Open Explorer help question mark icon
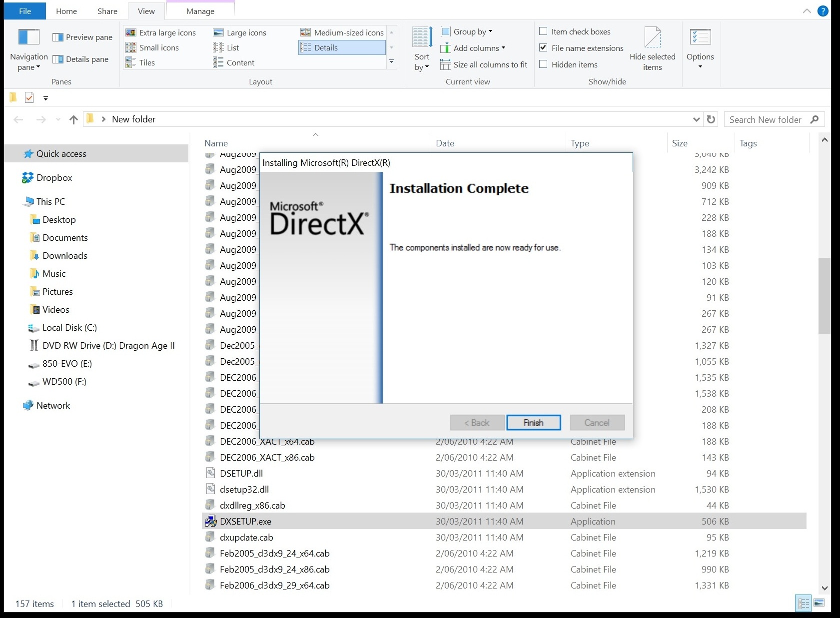The height and width of the screenshot is (618, 840). point(823,11)
